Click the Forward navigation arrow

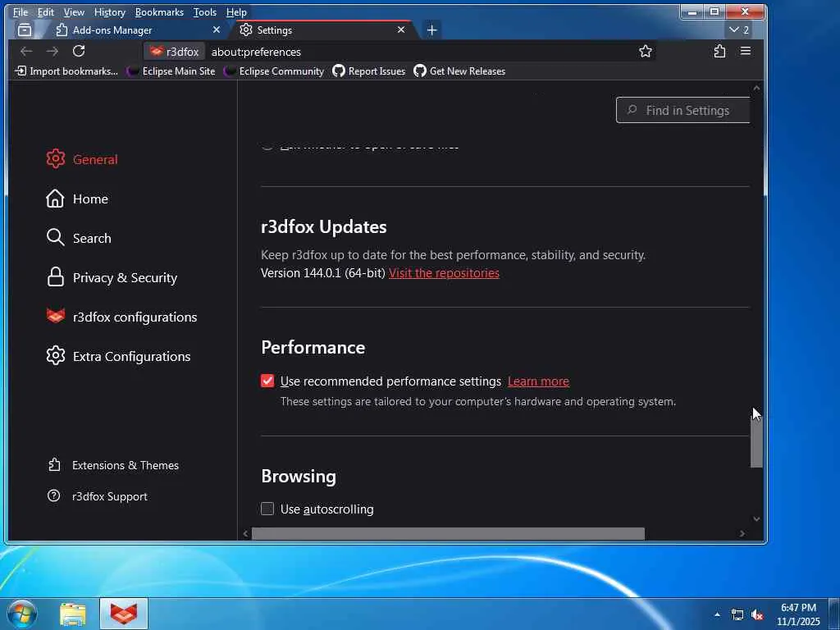click(x=52, y=52)
